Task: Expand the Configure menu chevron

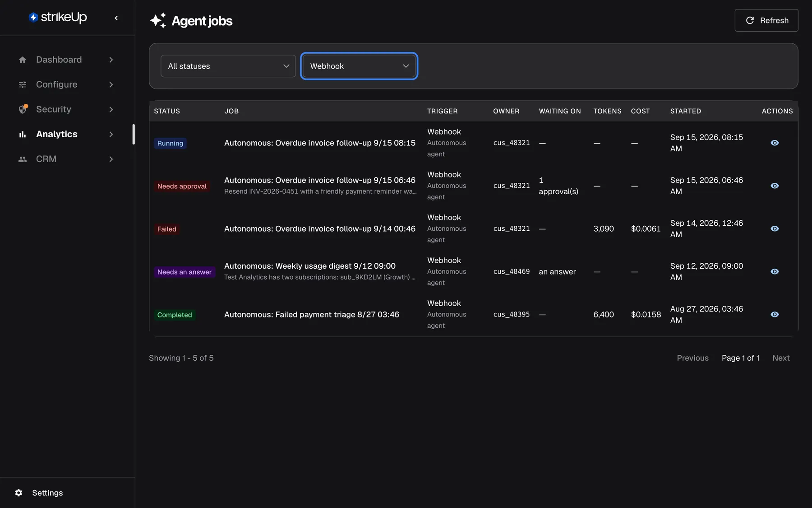Action: [111, 84]
